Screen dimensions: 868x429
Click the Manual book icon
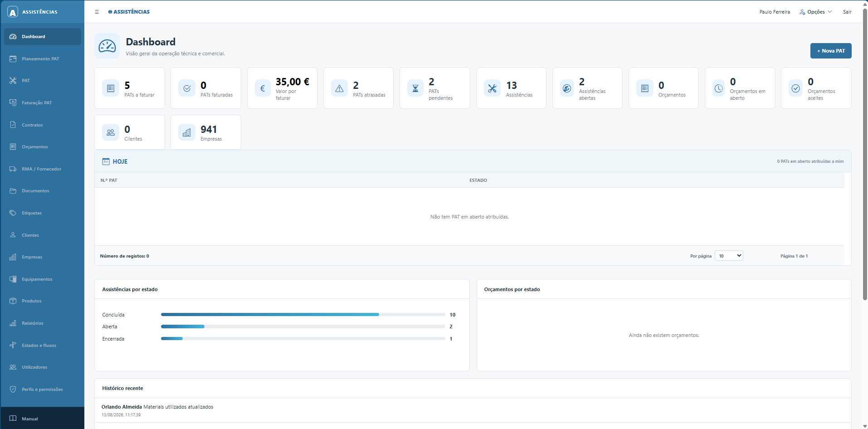point(13,419)
